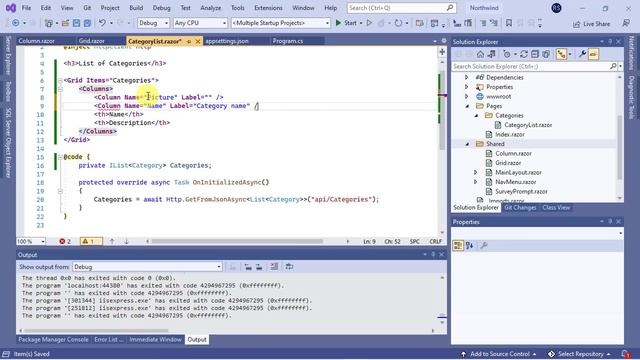Click Alphabetical sort button in Properties panel
Screen dimensions: 640x360
[x=469, y=245]
